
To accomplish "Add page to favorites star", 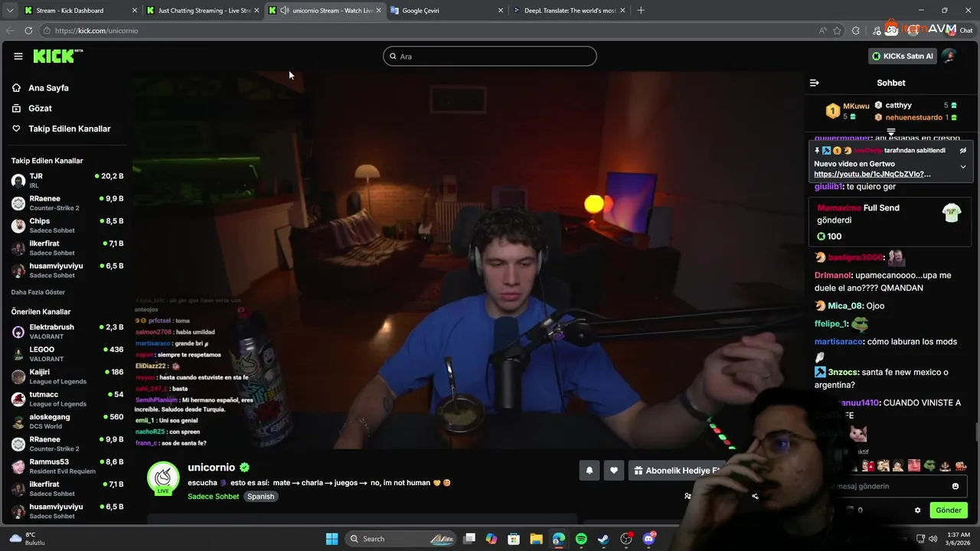I will coord(838,31).
